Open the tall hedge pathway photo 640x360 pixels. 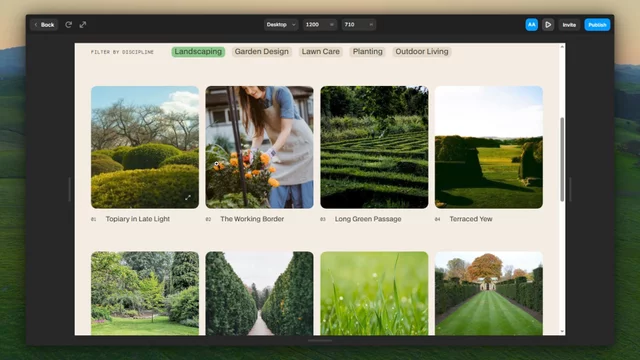point(260,293)
